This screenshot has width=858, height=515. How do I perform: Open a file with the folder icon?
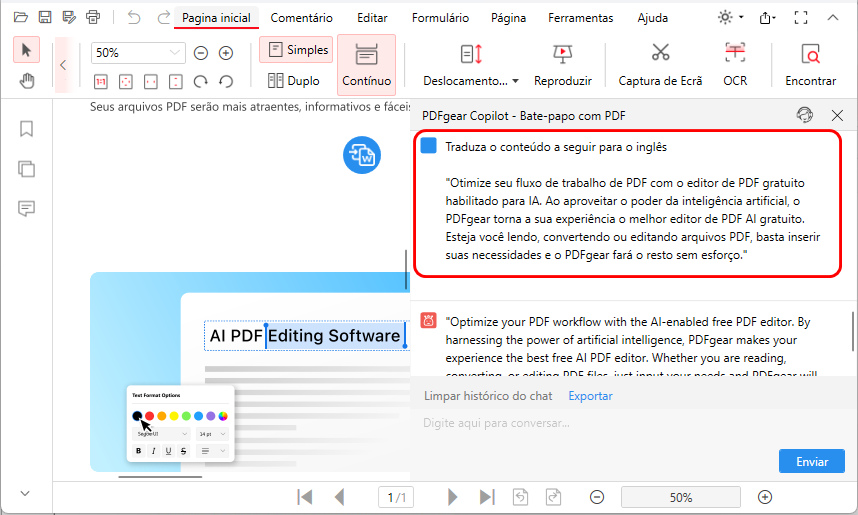pyautogui.click(x=21, y=18)
